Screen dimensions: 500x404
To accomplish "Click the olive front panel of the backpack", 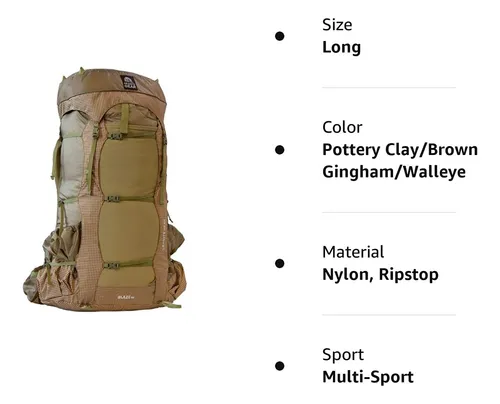I will tap(129, 200).
